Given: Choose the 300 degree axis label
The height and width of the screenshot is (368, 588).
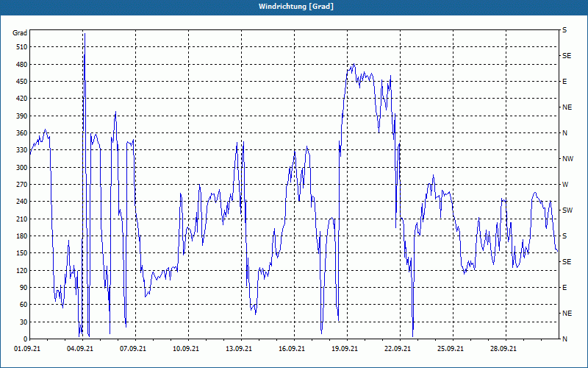Looking at the screenshot, I should 22,168.
